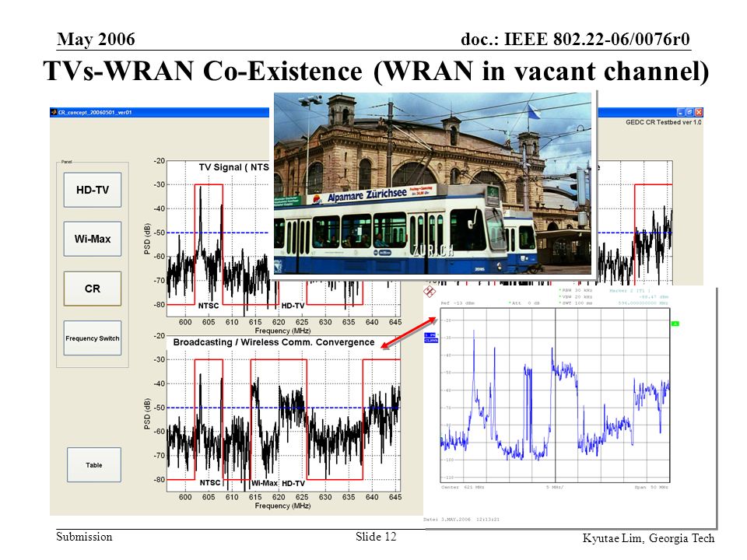747x560 pixels.
Task: Click the 'Submission' footer text
Action: (x=84, y=537)
